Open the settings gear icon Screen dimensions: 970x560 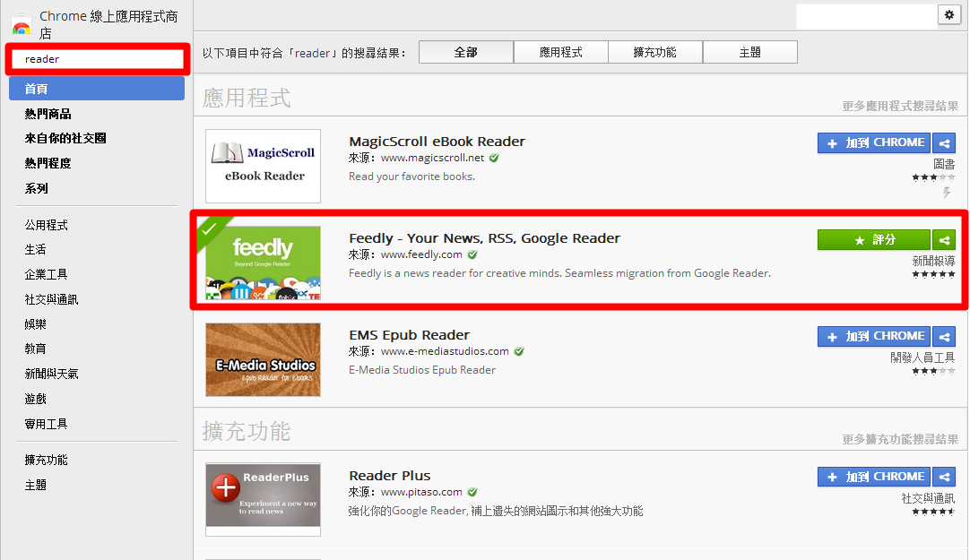click(949, 15)
